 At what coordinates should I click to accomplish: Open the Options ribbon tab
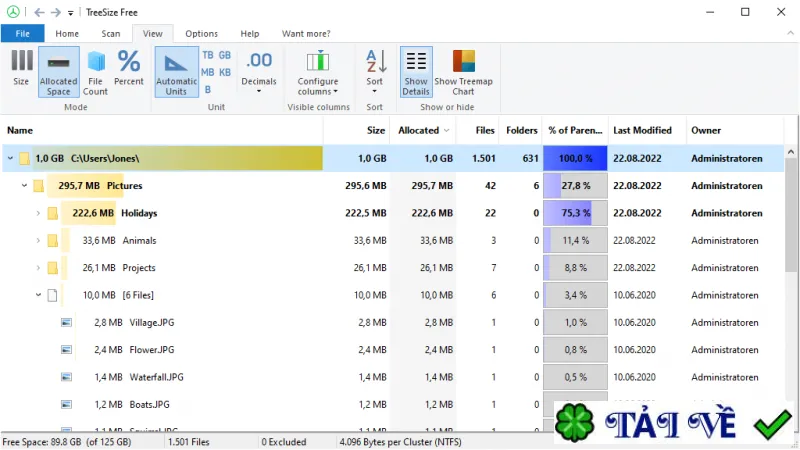[x=202, y=34]
